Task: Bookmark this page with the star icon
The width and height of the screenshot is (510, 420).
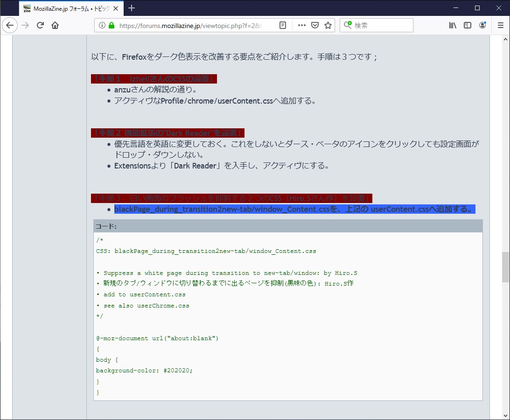Action: coord(328,25)
